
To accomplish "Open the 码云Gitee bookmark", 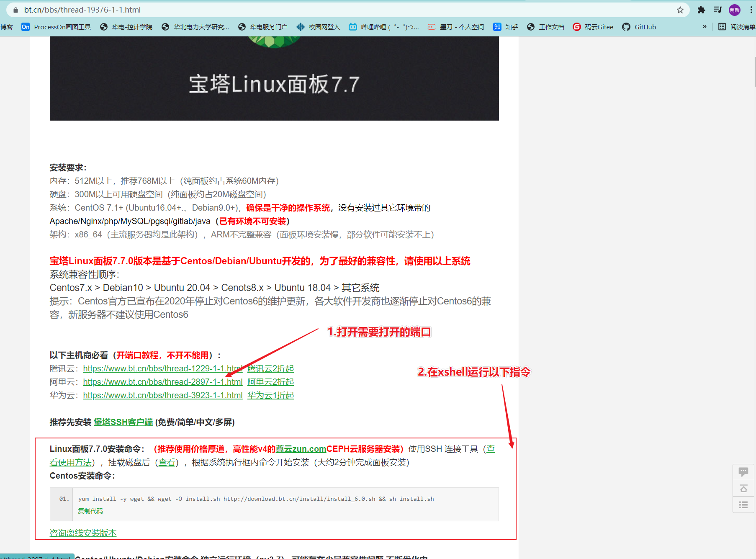I will (599, 27).
